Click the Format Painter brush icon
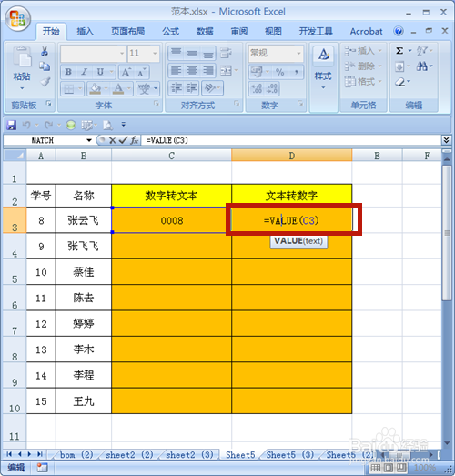Image resolution: width=455 pixels, height=476 pixels. pyautogui.click(x=45, y=81)
